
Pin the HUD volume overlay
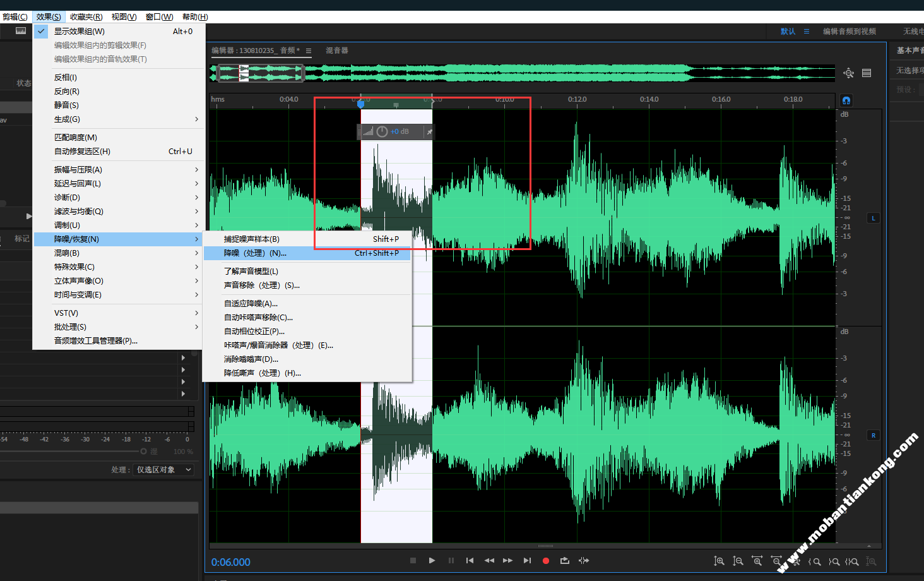429,132
